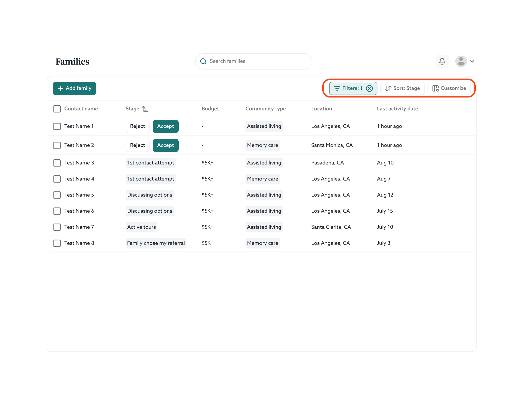The width and height of the screenshot is (532, 403).
Task: Click the Active tours stage tag
Action: tap(142, 227)
